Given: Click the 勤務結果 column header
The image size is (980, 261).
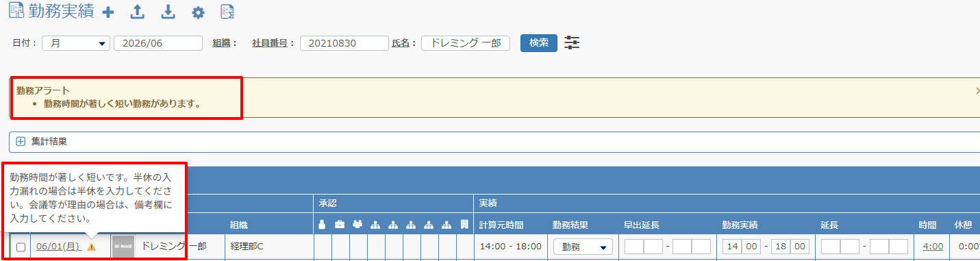Looking at the screenshot, I should [570, 225].
